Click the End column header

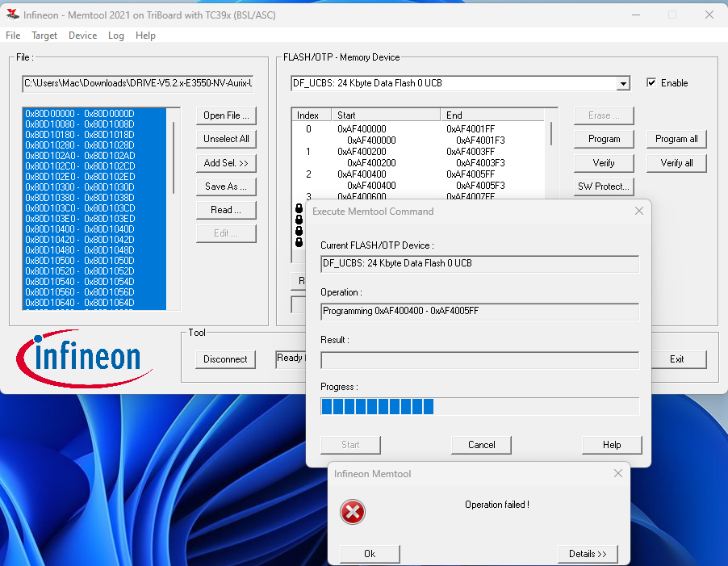492,115
